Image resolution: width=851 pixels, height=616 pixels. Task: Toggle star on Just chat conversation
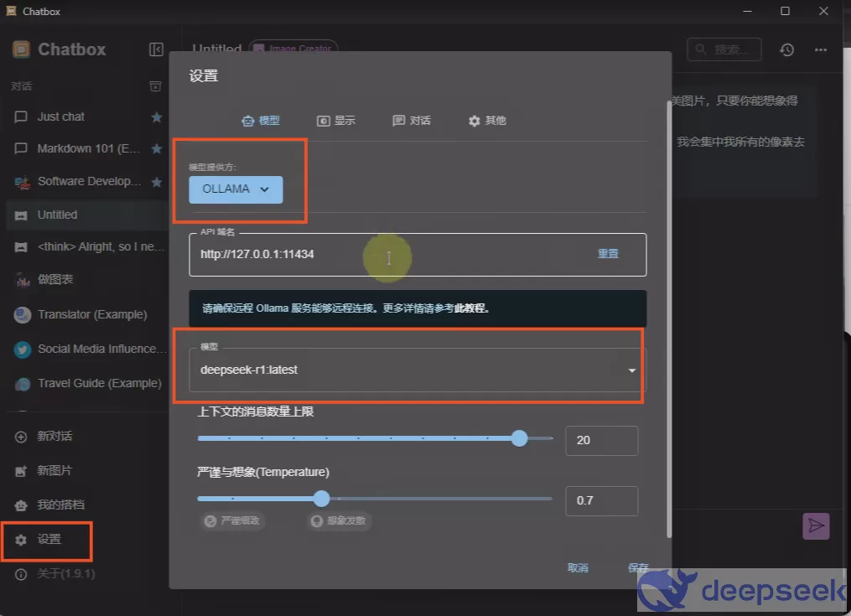(156, 116)
